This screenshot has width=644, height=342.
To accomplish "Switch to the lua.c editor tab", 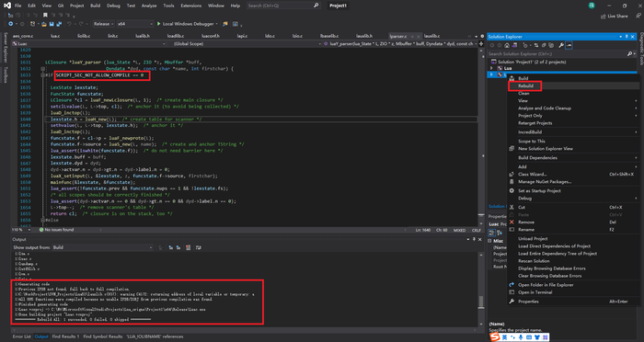I will coord(55,36).
